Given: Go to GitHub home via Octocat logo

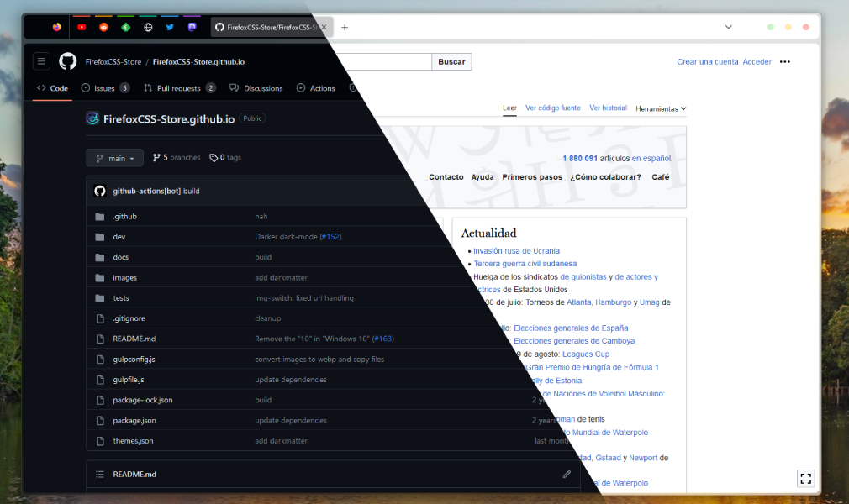Looking at the screenshot, I should tap(68, 61).
